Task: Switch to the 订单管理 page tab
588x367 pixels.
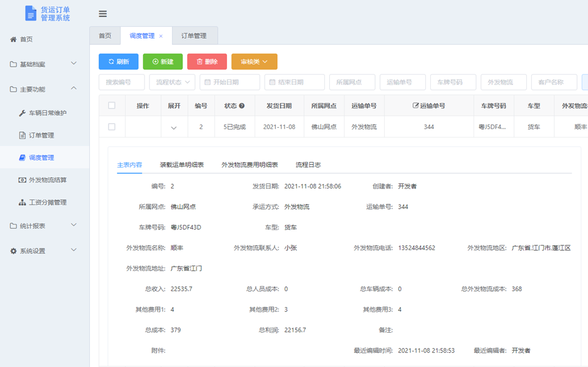Action: point(194,36)
